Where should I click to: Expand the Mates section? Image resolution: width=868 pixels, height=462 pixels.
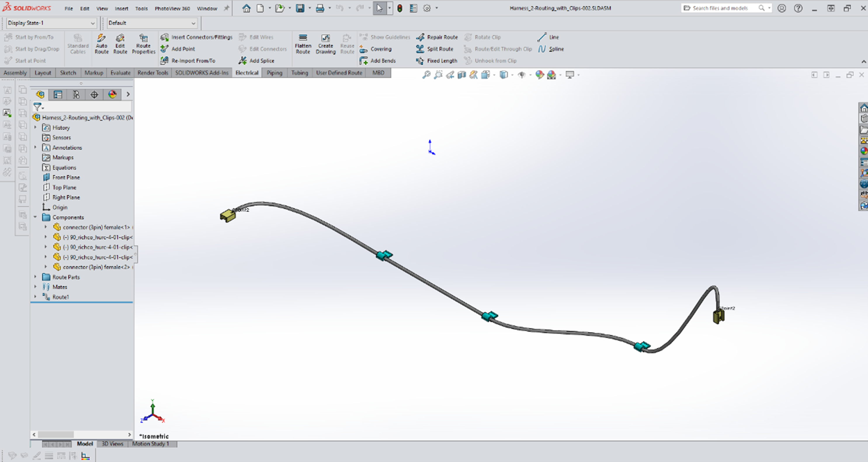(x=36, y=286)
